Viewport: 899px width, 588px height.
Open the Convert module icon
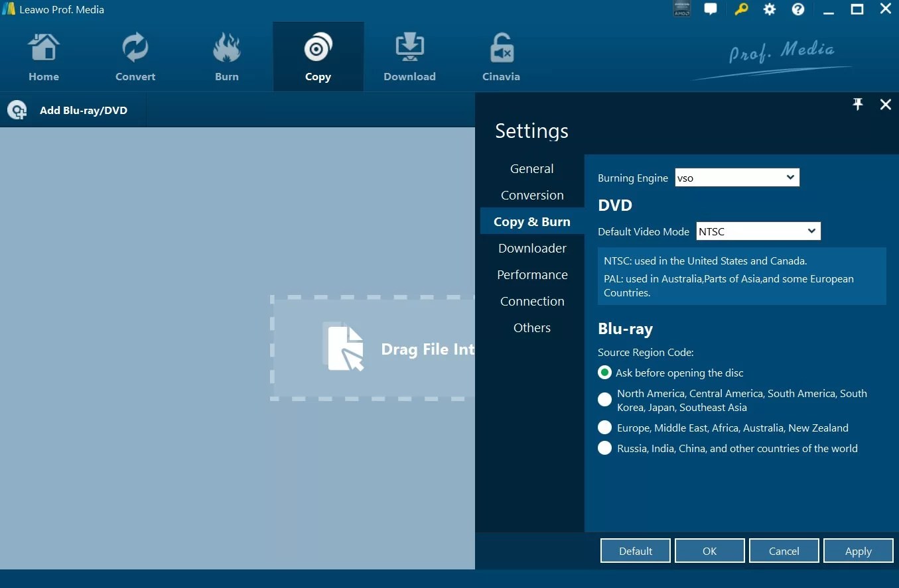coord(135,56)
